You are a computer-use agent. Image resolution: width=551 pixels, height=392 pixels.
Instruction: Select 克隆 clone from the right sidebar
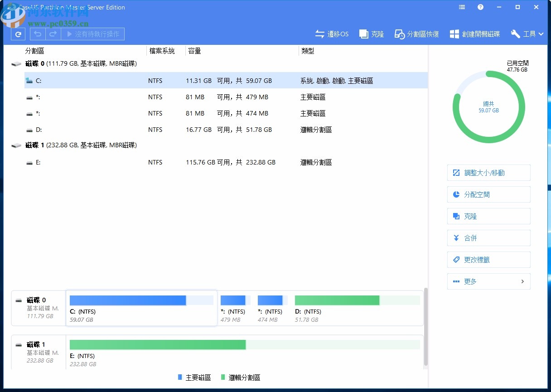(488, 216)
